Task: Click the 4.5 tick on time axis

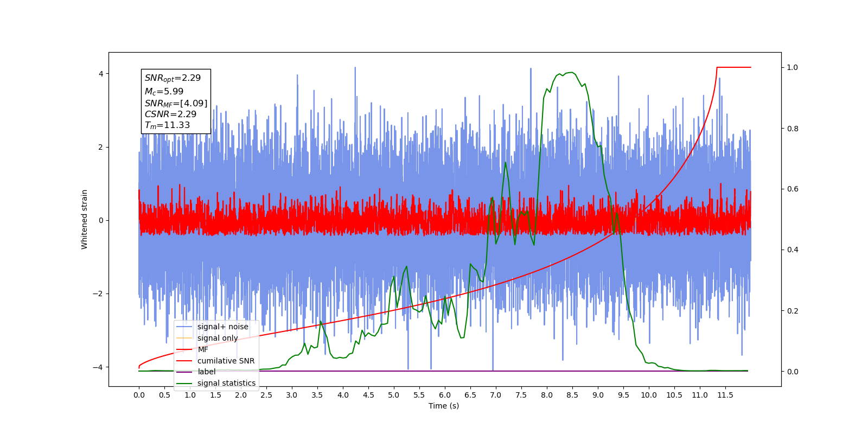Action: tap(368, 395)
